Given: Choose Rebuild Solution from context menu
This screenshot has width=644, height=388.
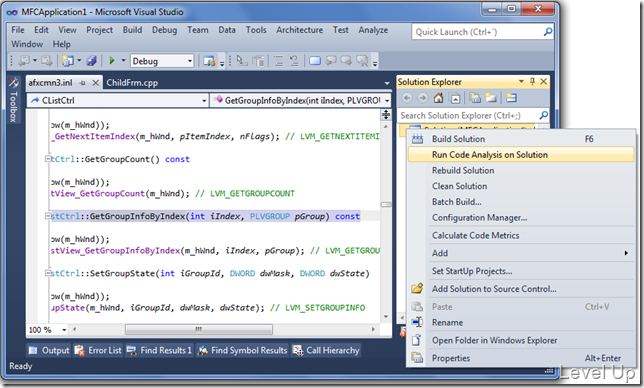Looking at the screenshot, I should coord(521,170).
